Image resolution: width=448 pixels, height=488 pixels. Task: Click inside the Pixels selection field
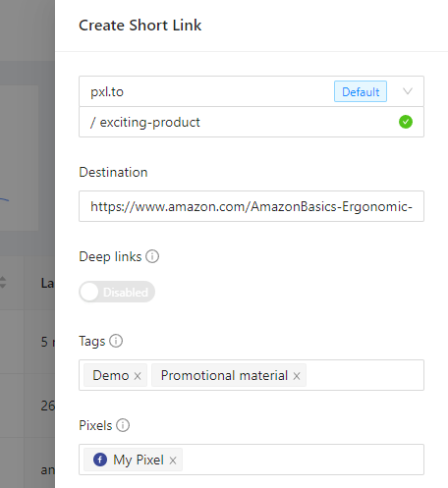(252, 460)
